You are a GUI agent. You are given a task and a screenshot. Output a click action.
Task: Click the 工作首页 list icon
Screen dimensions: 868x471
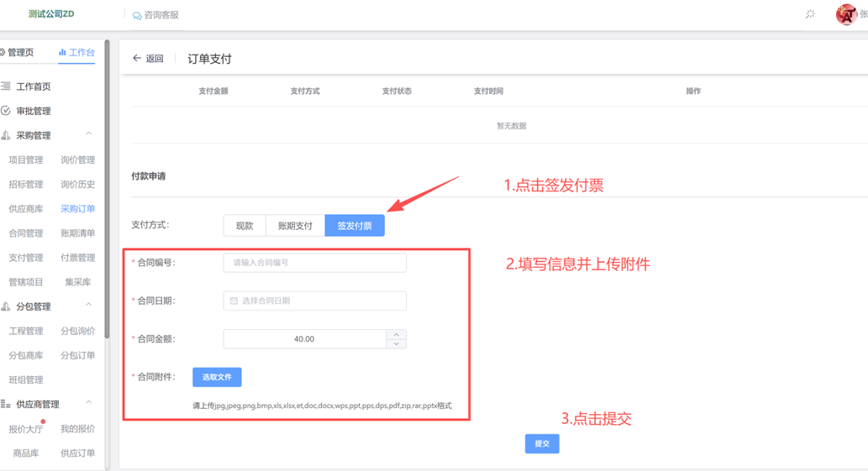coord(6,86)
